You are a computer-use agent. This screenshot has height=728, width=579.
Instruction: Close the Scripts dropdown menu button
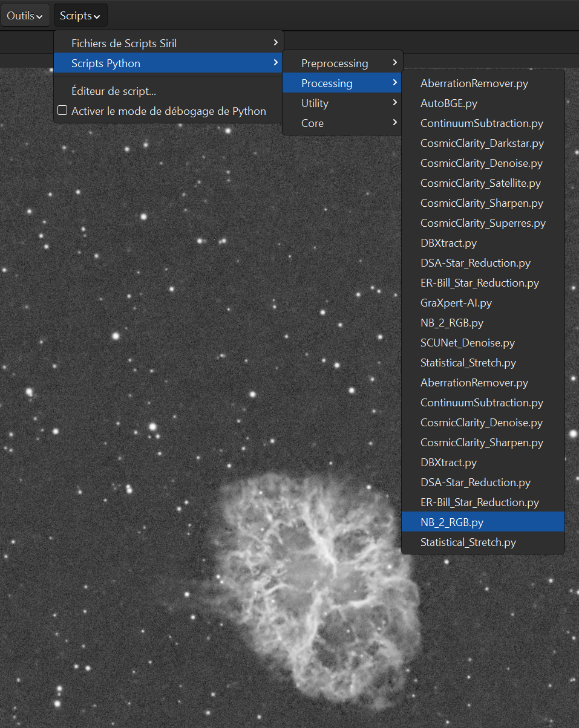80,16
